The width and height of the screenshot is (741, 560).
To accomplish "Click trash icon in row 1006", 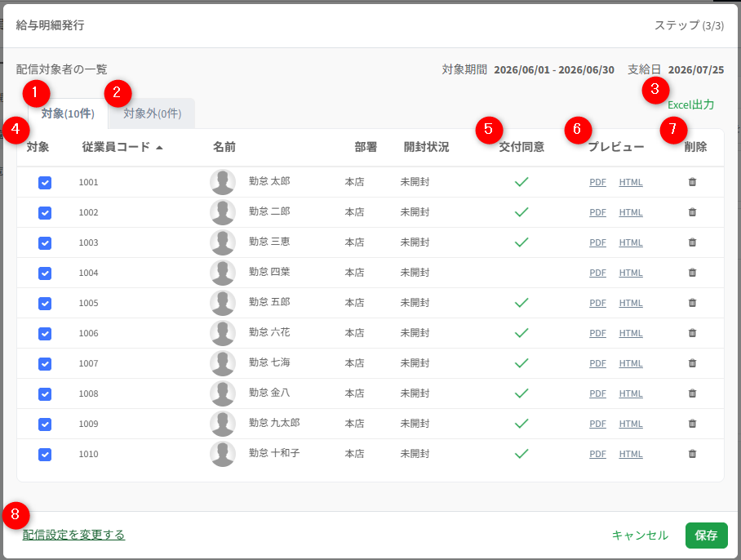I will point(692,333).
